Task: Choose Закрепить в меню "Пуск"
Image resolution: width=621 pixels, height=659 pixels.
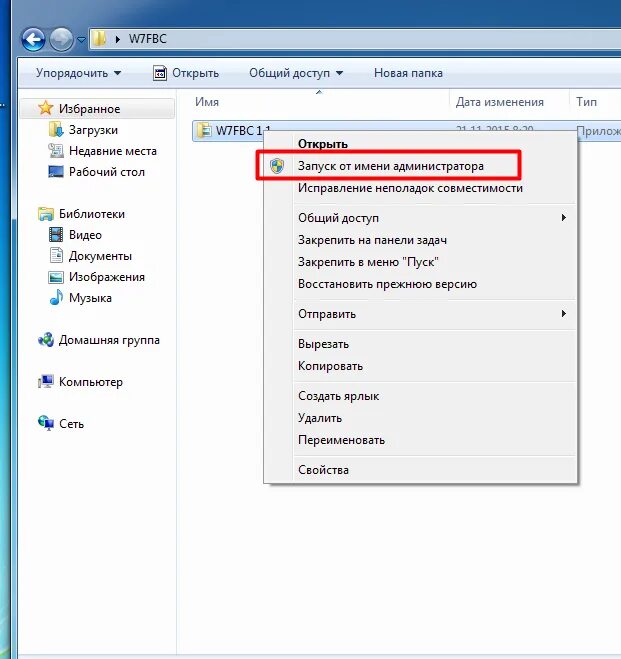Action: pyautogui.click(x=368, y=262)
